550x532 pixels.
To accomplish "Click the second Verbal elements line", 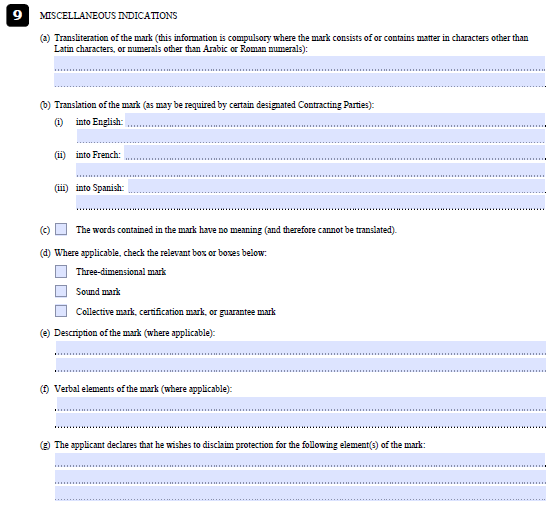I will 301,420.
